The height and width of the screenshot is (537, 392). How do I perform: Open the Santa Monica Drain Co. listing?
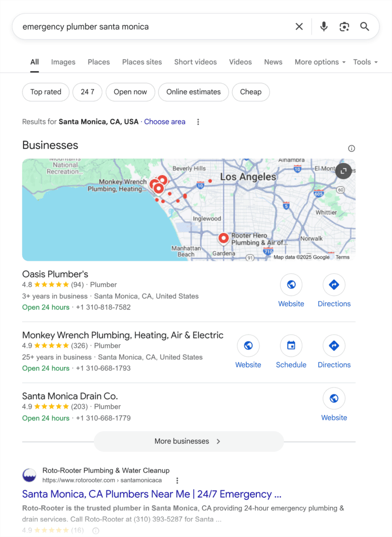click(x=70, y=396)
